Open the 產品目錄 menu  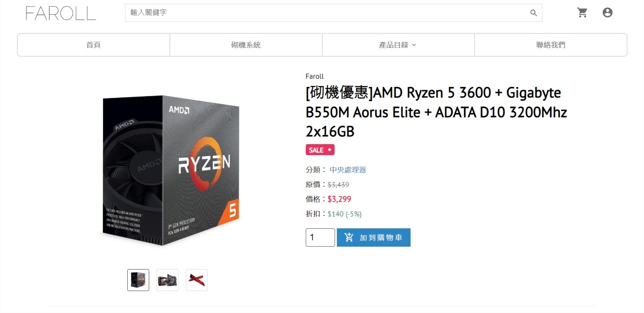tap(398, 45)
